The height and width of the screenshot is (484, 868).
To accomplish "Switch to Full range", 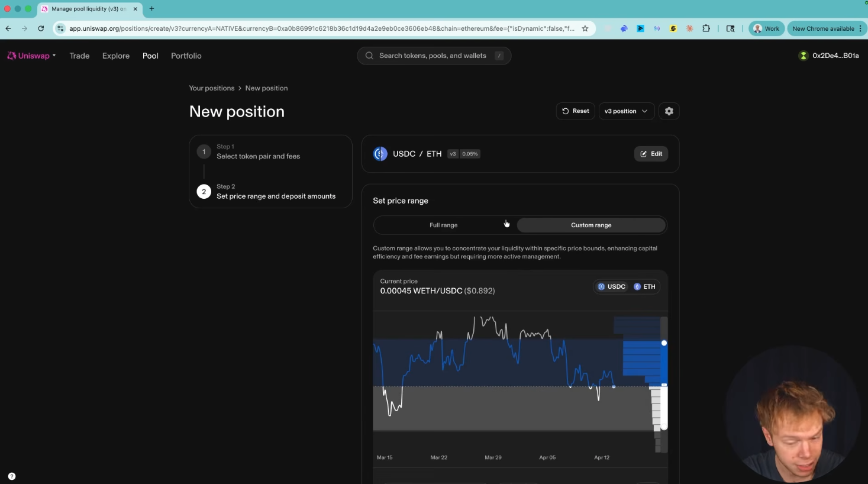I will [444, 225].
